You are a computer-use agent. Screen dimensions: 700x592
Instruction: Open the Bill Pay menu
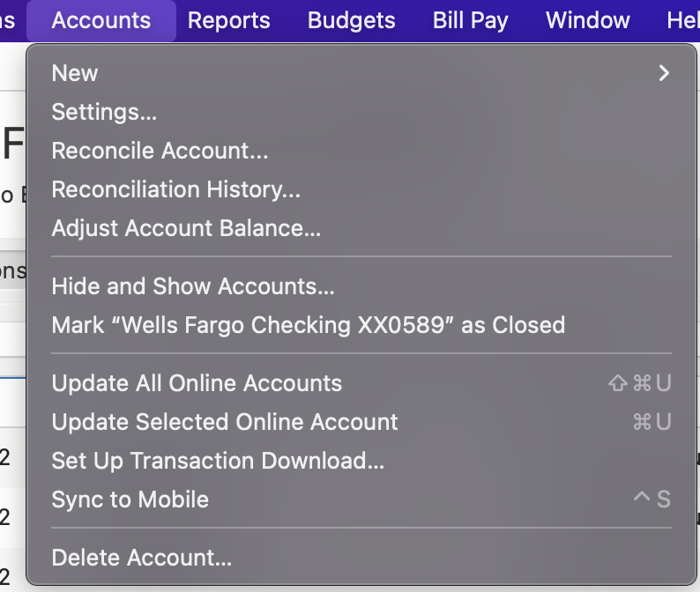coord(470,20)
